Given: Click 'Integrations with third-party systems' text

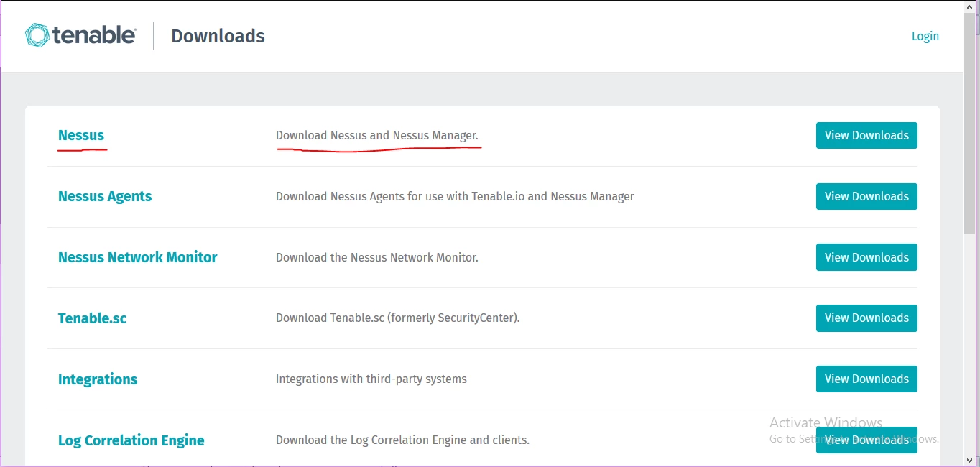Looking at the screenshot, I should [371, 379].
